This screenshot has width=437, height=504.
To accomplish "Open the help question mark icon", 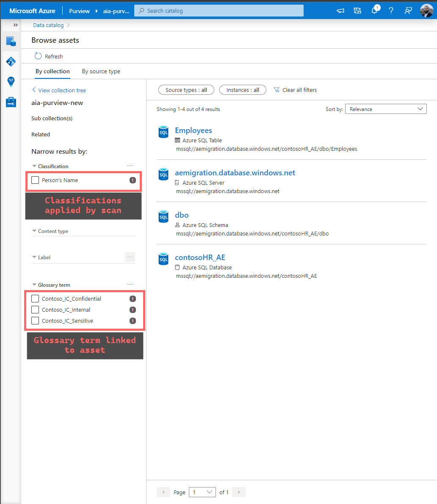I will (391, 11).
